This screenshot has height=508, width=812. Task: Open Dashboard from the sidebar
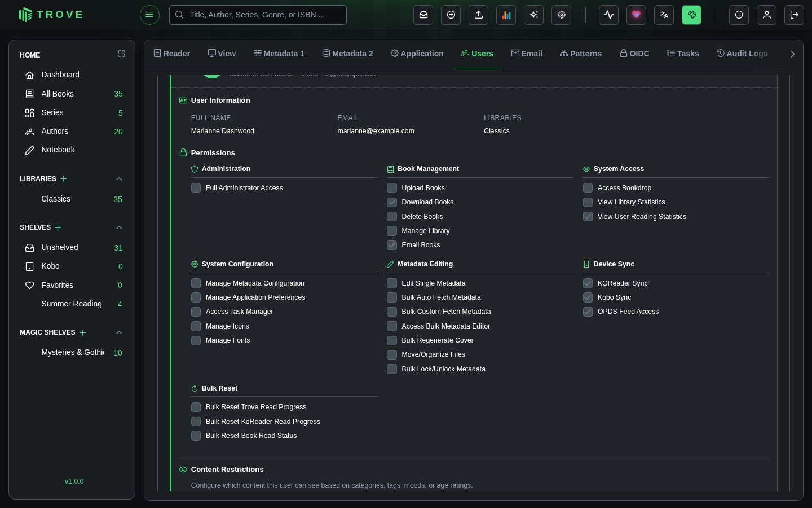pyautogui.click(x=72, y=75)
